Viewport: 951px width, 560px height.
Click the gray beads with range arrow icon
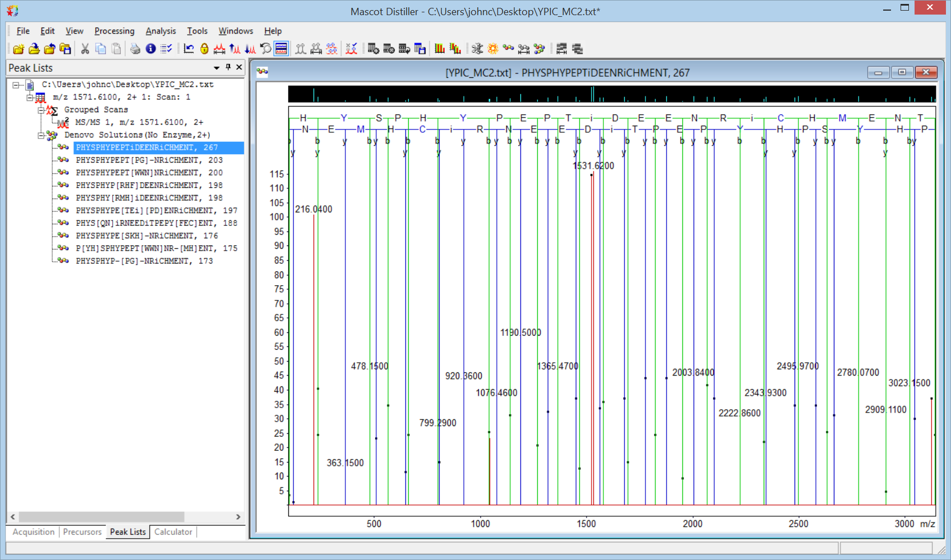pyautogui.click(x=524, y=49)
